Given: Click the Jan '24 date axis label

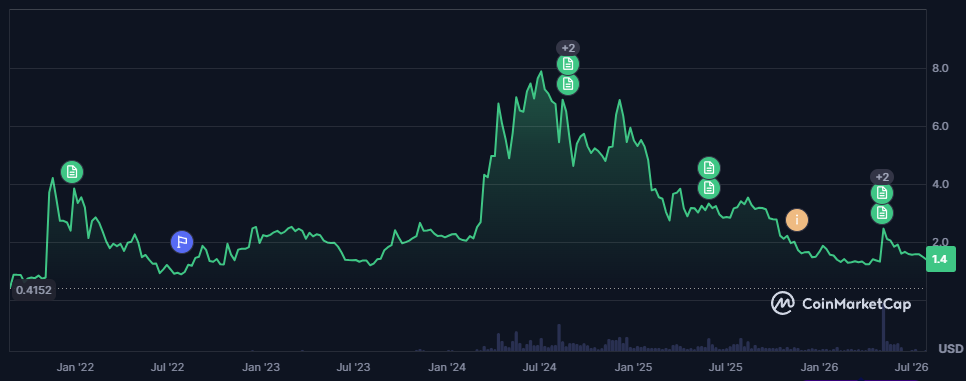Looking at the screenshot, I should [447, 368].
